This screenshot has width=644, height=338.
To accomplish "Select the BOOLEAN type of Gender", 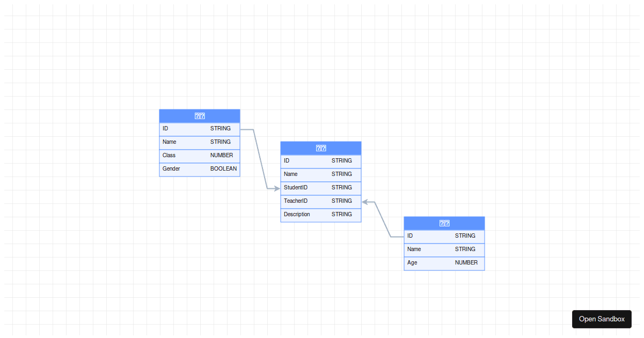I will coord(223,169).
